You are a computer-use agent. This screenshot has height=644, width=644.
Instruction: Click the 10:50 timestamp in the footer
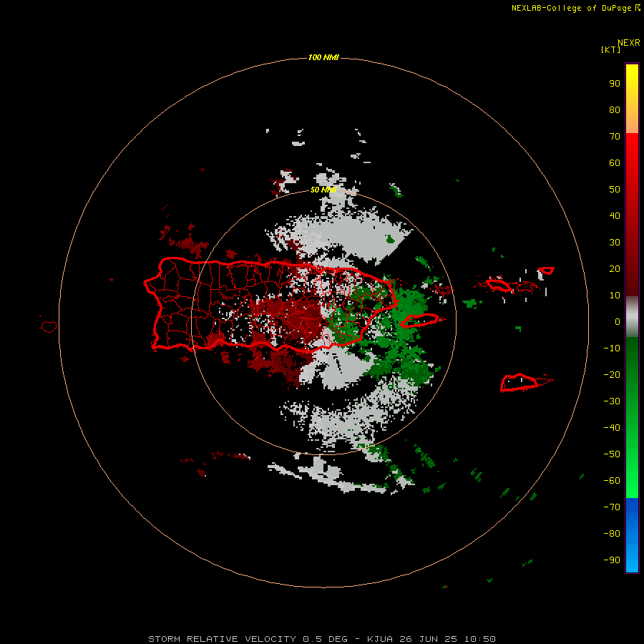point(479,639)
